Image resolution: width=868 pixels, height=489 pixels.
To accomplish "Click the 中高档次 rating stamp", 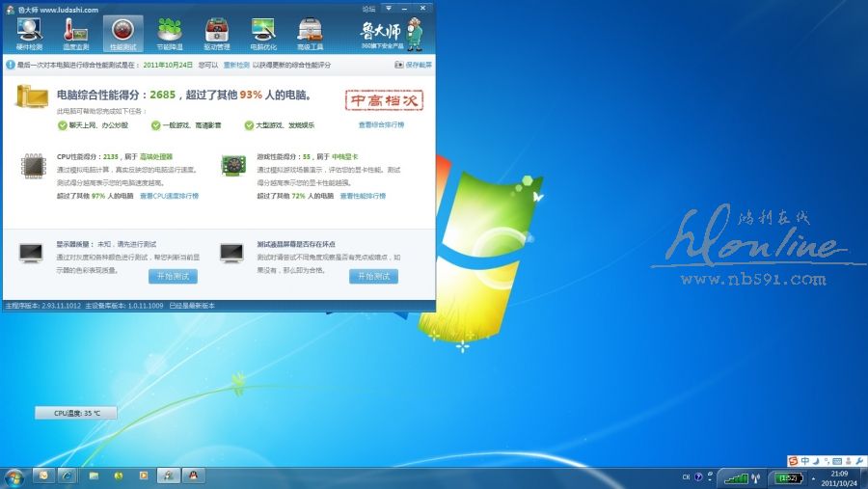I will (x=384, y=100).
